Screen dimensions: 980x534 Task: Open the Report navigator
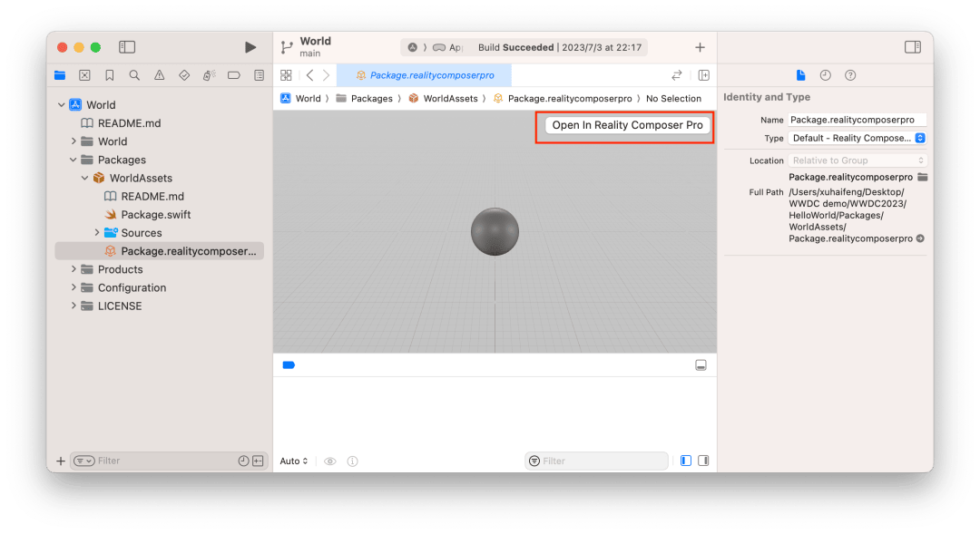pos(259,75)
